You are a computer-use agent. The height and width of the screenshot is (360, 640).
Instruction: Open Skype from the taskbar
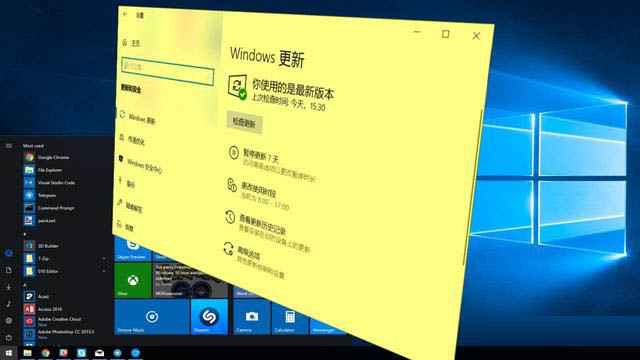81,353
